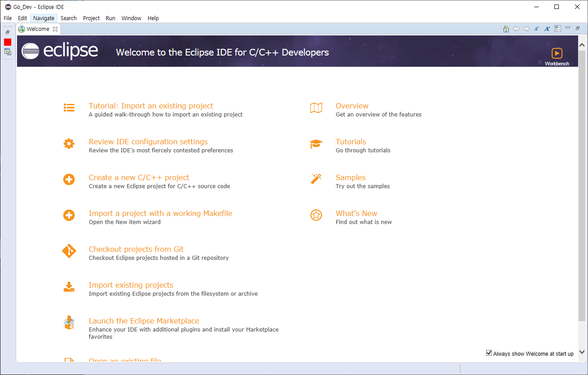Click Import existing projects link
588x375 pixels.
131,285
